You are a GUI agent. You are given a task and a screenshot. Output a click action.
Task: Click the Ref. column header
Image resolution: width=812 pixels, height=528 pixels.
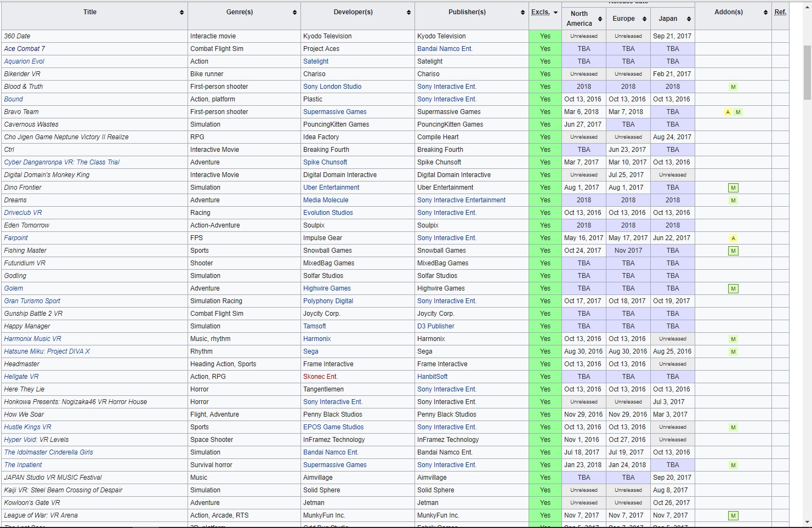click(780, 12)
